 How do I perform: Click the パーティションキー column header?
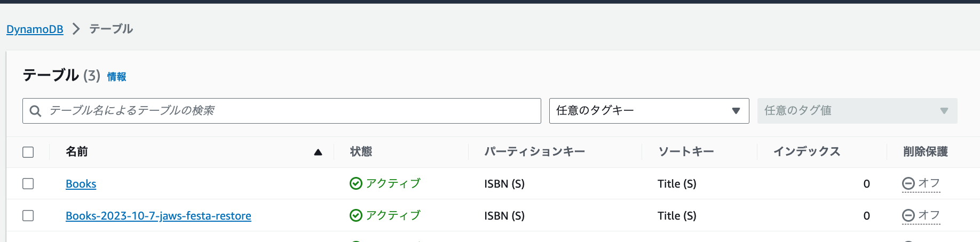(535, 152)
